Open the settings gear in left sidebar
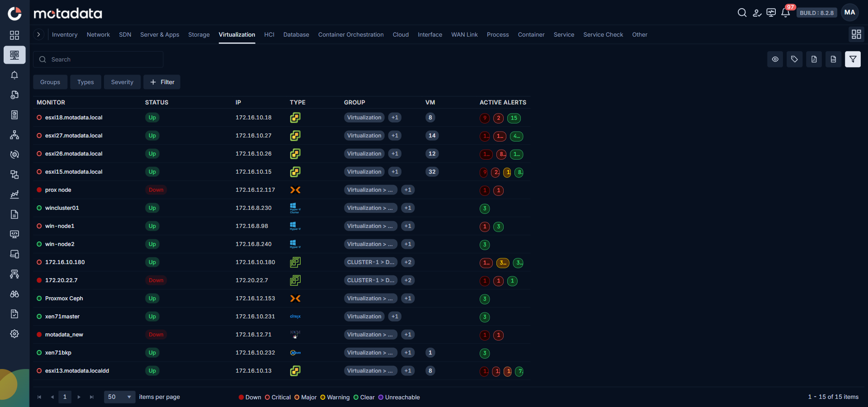Image resolution: width=868 pixels, height=407 pixels. [14, 334]
